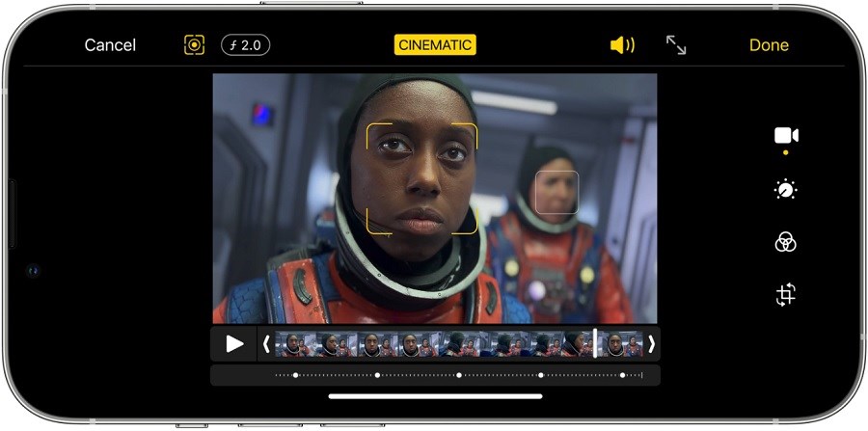Select the second focus keyframe dot

pyautogui.click(x=377, y=375)
